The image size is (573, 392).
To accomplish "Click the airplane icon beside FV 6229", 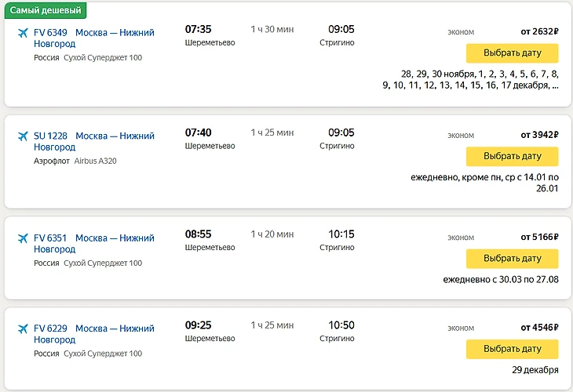I will [22, 328].
